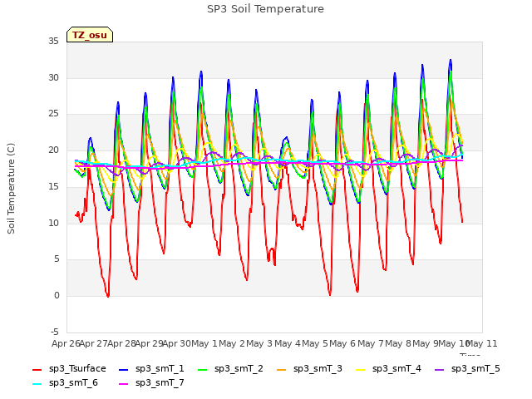Click the orange sp3_smT_3 legend swatch
This screenshot has height=399, width=532.
click(282, 369)
